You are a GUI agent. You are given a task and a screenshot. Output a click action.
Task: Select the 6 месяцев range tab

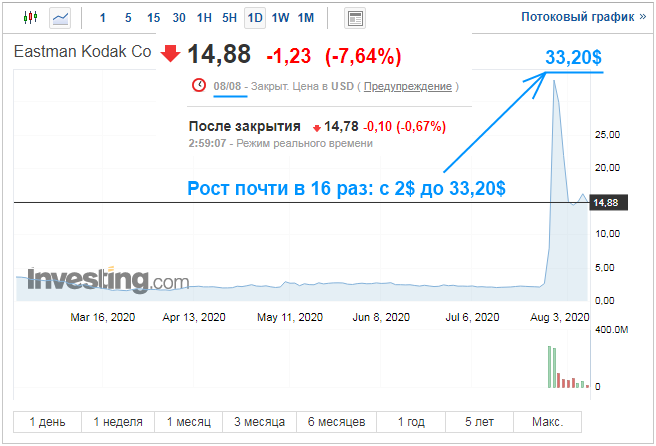click(x=336, y=422)
